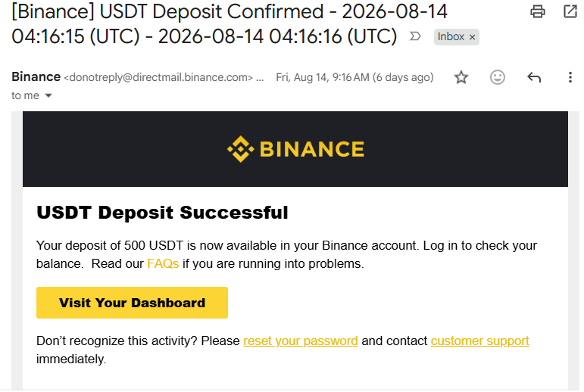Remove the Inbox label with the x
Image resolution: width=584 pixels, height=392 pixels.
click(472, 37)
